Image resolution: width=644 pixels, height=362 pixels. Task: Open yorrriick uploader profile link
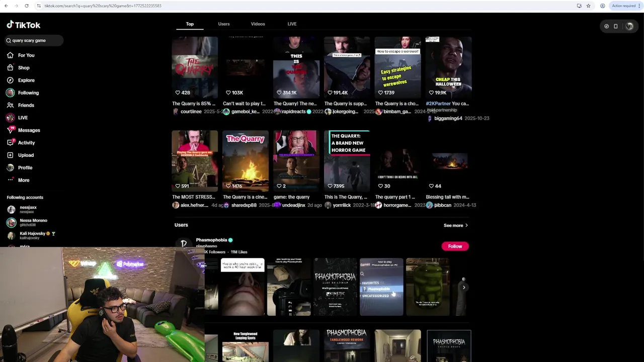click(342, 205)
